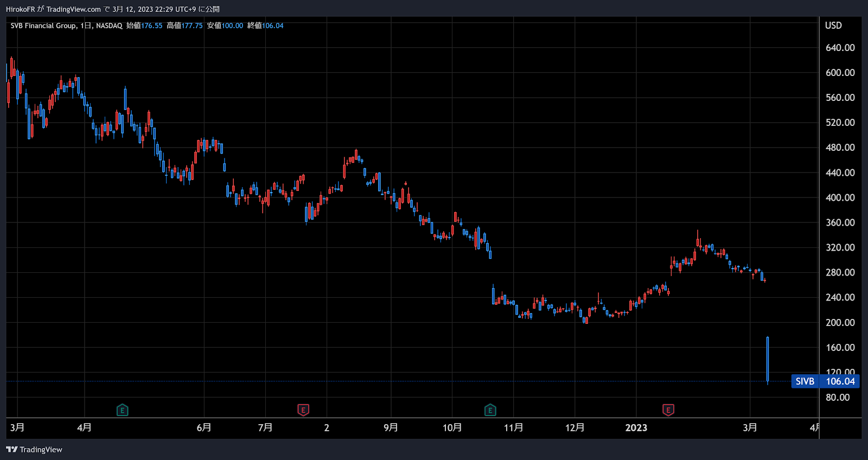The width and height of the screenshot is (868, 460).
Task: Click the 7月 time axis label
Action: coord(265,427)
